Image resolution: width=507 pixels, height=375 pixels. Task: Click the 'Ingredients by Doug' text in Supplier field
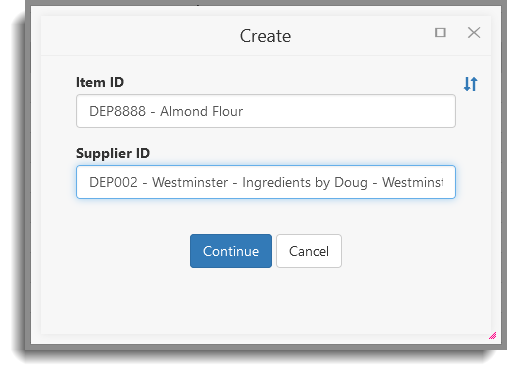tap(305, 182)
